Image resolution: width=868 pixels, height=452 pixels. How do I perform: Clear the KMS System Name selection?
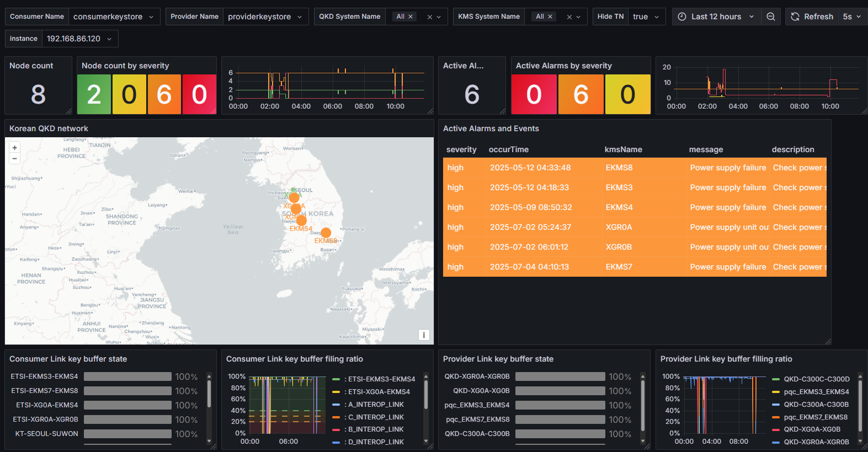(x=569, y=17)
